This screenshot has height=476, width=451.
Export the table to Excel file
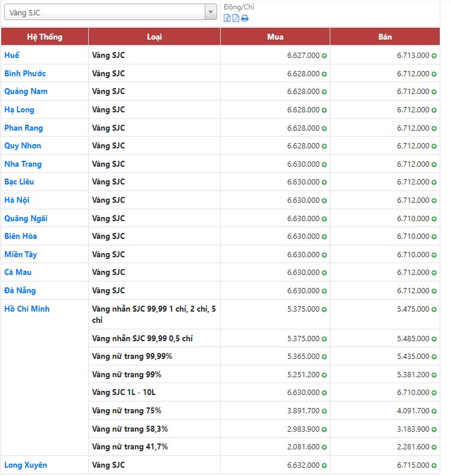[x=227, y=18]
